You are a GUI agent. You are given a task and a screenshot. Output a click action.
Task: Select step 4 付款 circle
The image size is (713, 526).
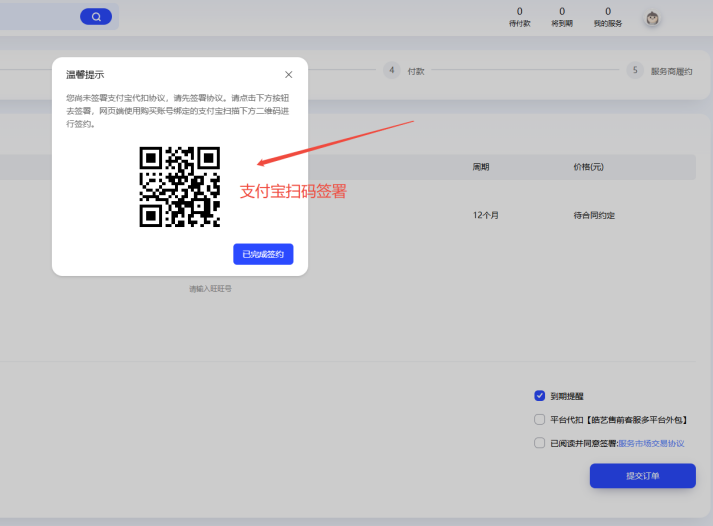(392, 70)
